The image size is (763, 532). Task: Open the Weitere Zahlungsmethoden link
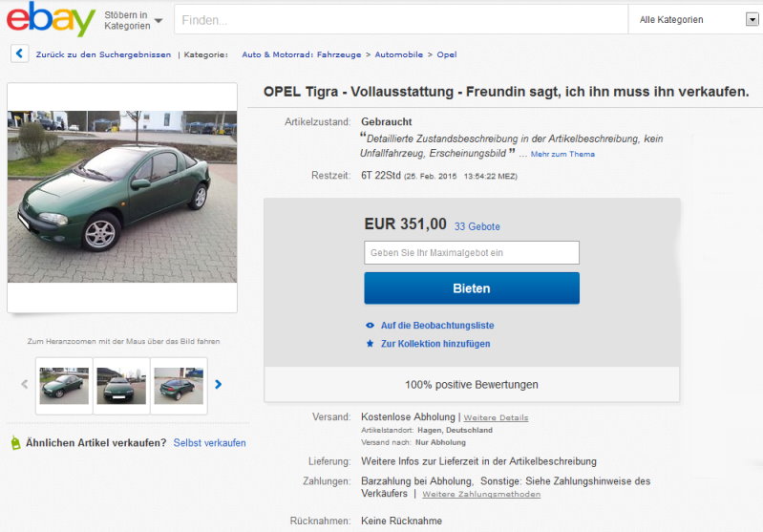pyautogui.click(x=481, y=495)
